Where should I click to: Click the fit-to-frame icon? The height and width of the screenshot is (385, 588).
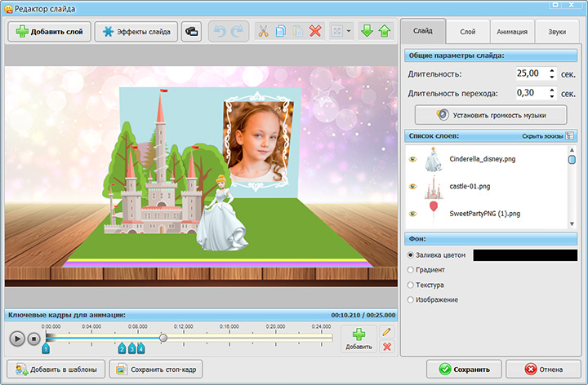[336, 32]
